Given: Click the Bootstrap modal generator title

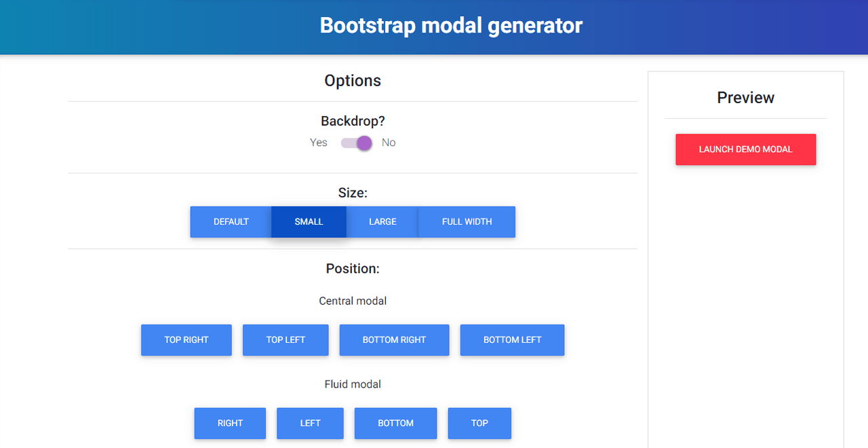Looking at the screenshot, I should pyautogui.click(x=451, y=26).
